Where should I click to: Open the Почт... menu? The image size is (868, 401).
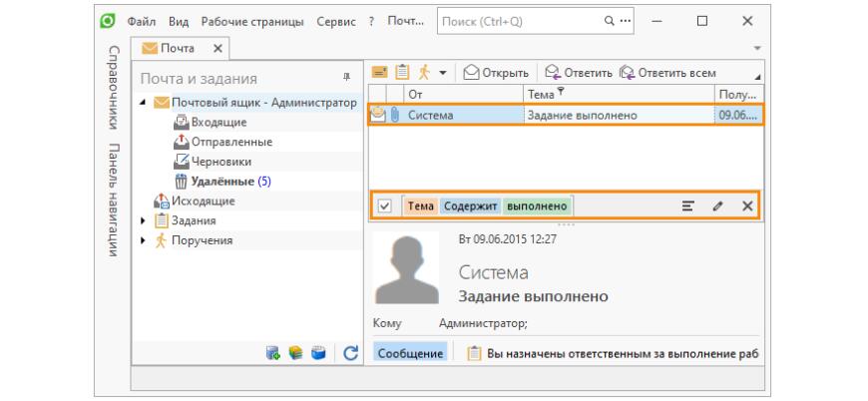click(x=406, y=22)
